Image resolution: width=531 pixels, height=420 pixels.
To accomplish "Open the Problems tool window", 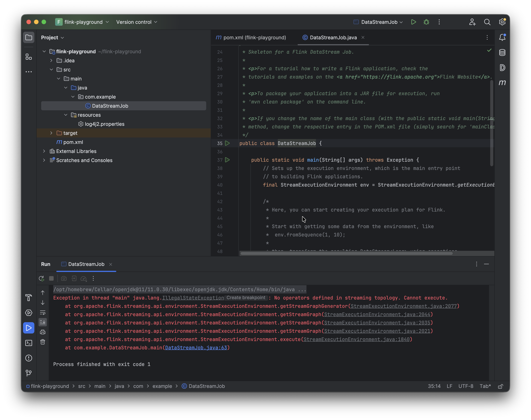I will (29, 358).
